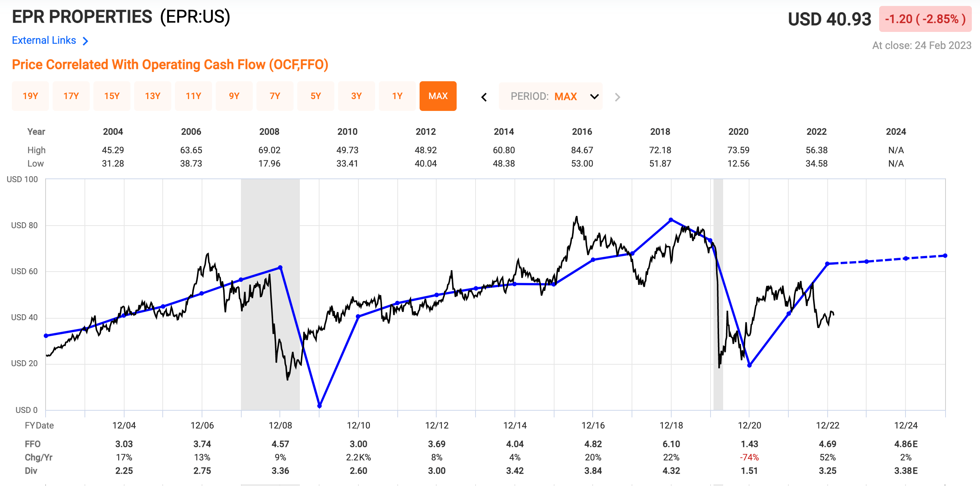Click the FFO peak point at 12/18

point(671,220)
